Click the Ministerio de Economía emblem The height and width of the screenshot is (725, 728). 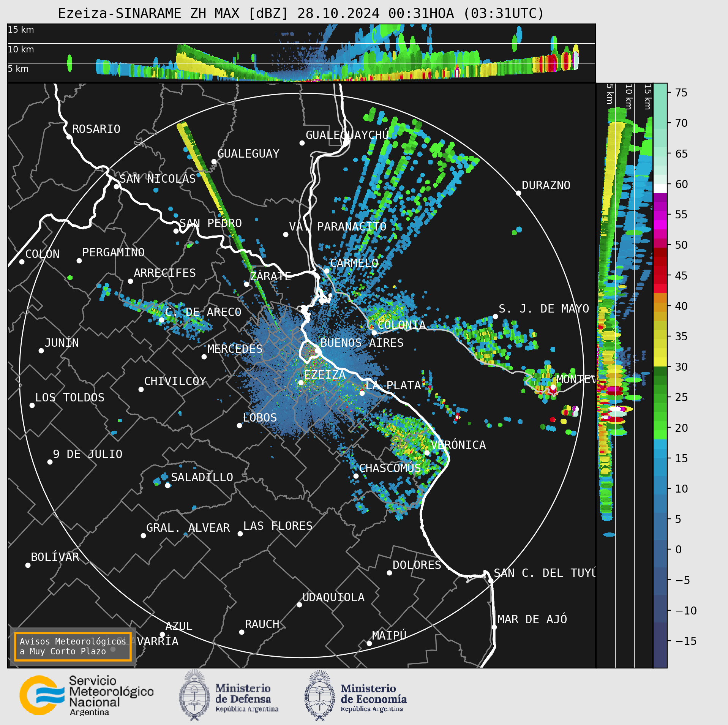(320, 695)
